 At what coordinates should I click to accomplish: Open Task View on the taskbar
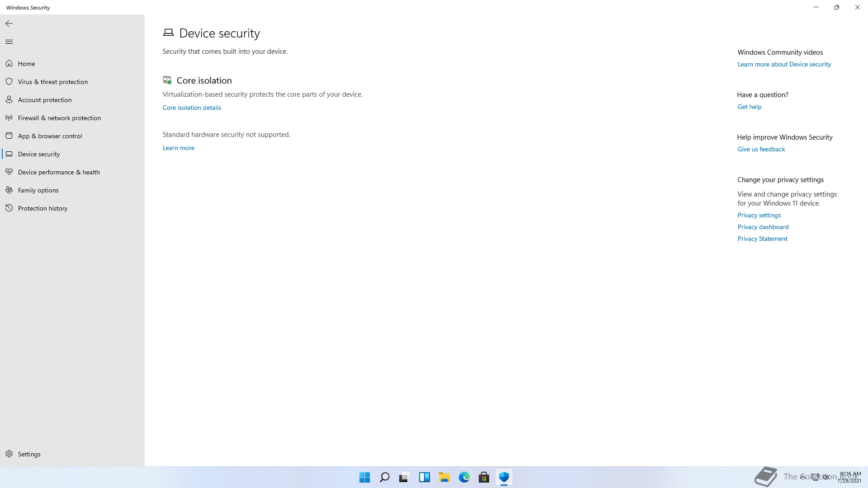(x=404, y=477)
